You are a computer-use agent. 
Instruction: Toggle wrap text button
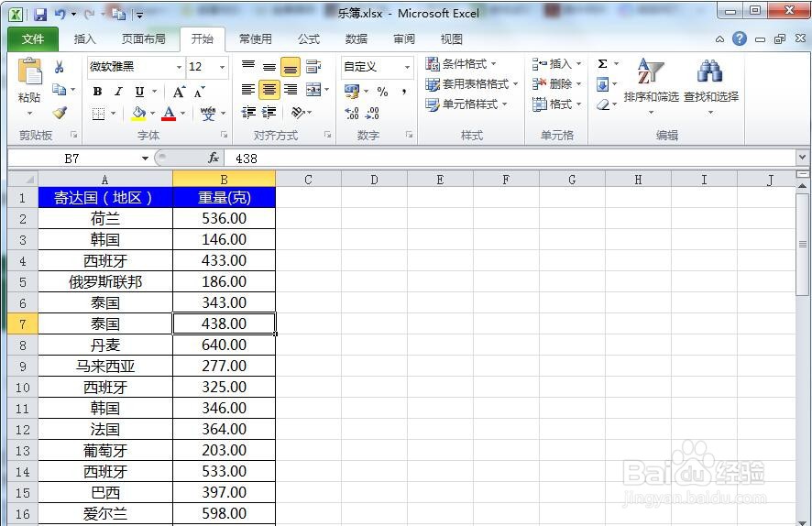313,66
